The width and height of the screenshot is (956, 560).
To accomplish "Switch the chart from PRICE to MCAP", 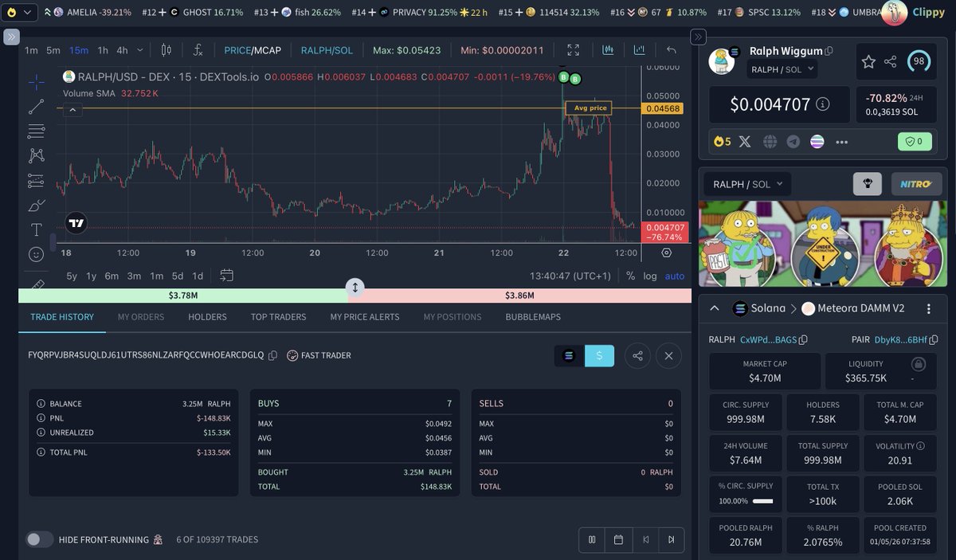I will coord(267,49).
